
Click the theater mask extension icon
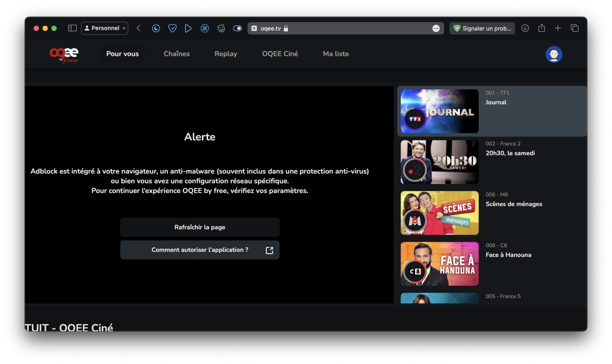click(x=221, y=28)
